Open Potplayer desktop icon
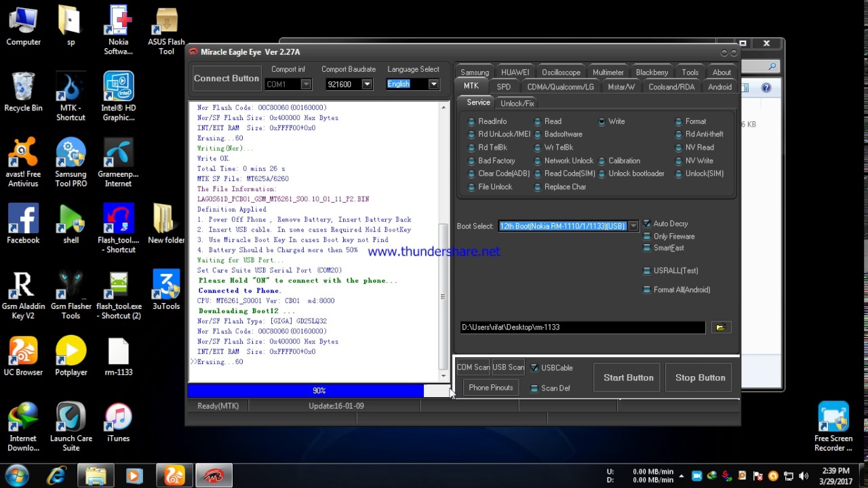This screenshot has height=488, width=868. (x=71, y=357)
